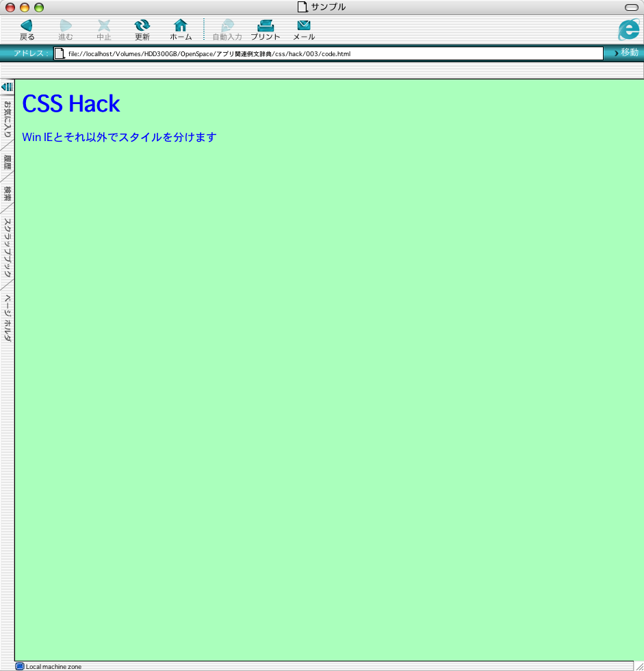Open mail with the メール icon
Viewport: 644px width, 671px height.
coord(304,26)
